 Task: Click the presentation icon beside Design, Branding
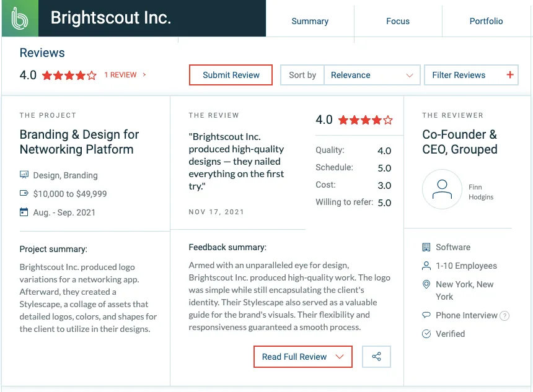pos(24,175)
